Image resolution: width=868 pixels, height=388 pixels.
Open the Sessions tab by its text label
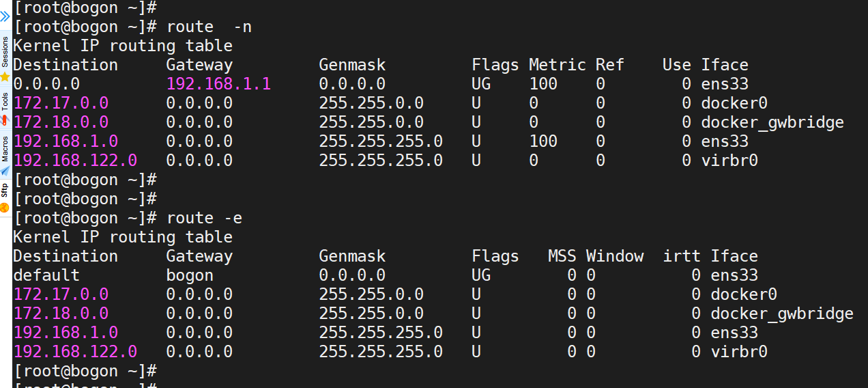point(5,52)
